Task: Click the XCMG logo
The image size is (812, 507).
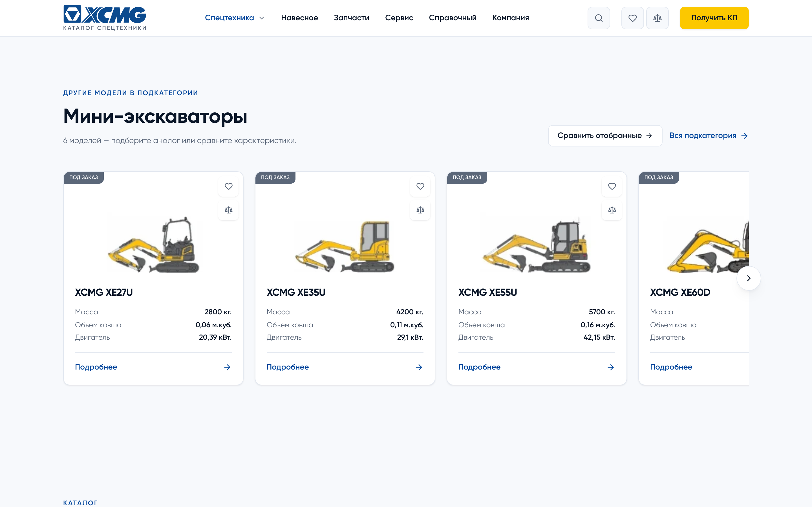Action: [105, 18]
